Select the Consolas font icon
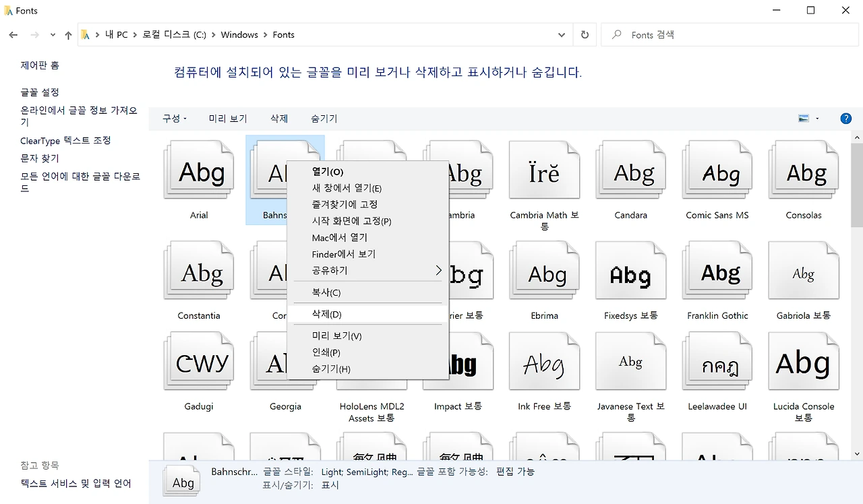863x504 pixels. pyautogui.click(x=804, y=171)
